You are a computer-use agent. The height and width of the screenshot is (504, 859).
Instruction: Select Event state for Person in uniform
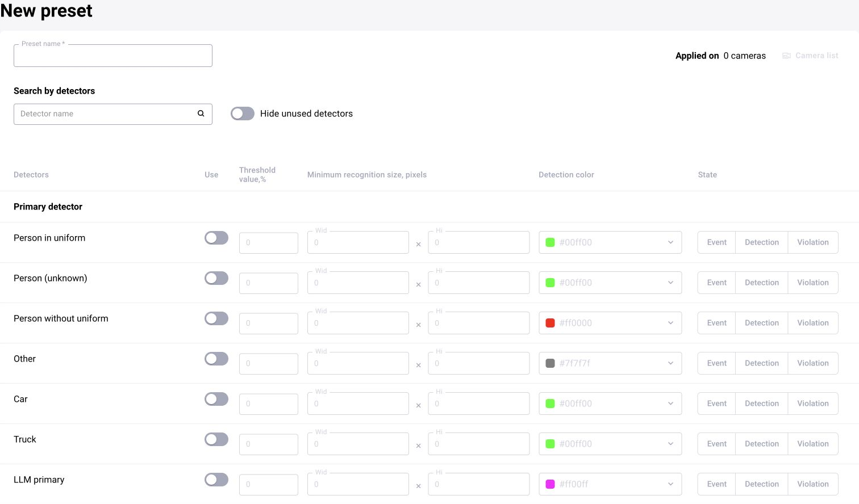click(x=716, y=242)
